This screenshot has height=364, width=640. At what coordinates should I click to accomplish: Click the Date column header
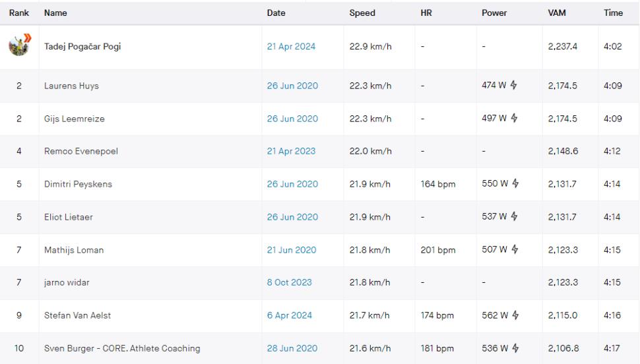coord(276,13)
